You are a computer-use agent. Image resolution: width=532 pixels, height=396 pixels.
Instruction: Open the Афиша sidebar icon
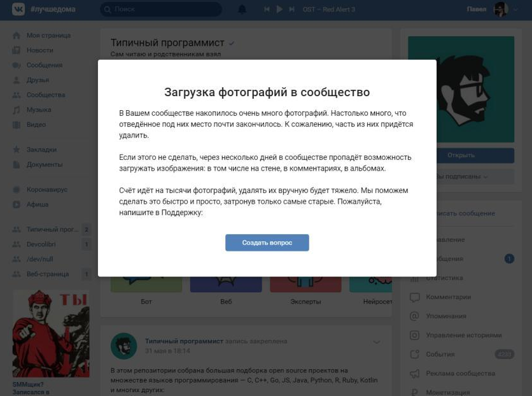[x=17, y=204]
